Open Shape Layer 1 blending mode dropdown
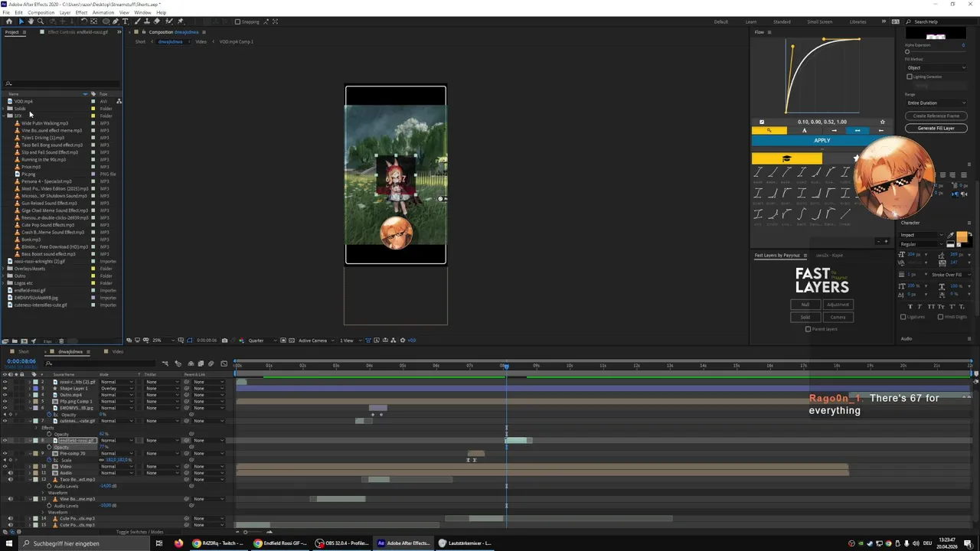The image size is (980, 551). click(x=117, y=389)
